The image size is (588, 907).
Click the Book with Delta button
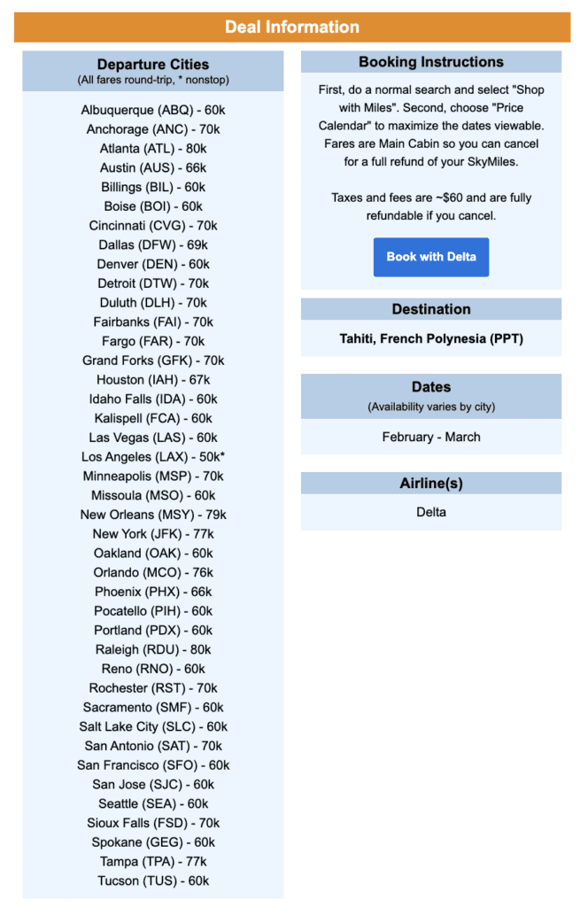(x=431, y=257)
